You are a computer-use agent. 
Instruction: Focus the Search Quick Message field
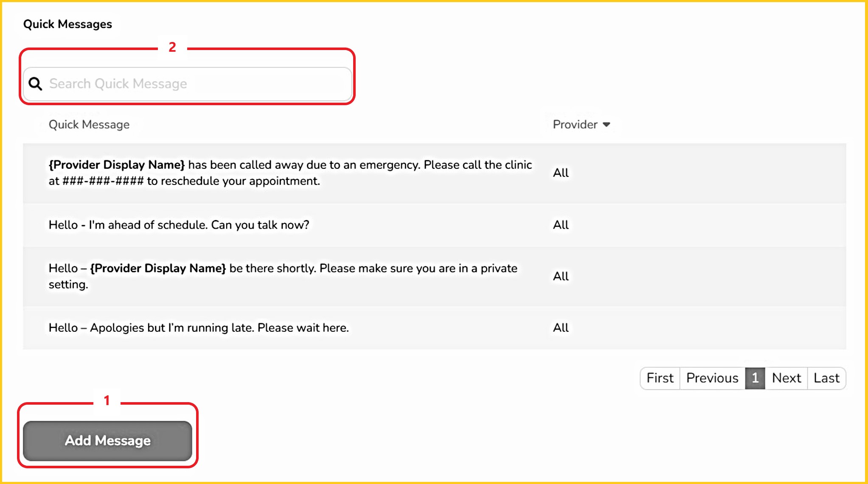coord(195,84)
